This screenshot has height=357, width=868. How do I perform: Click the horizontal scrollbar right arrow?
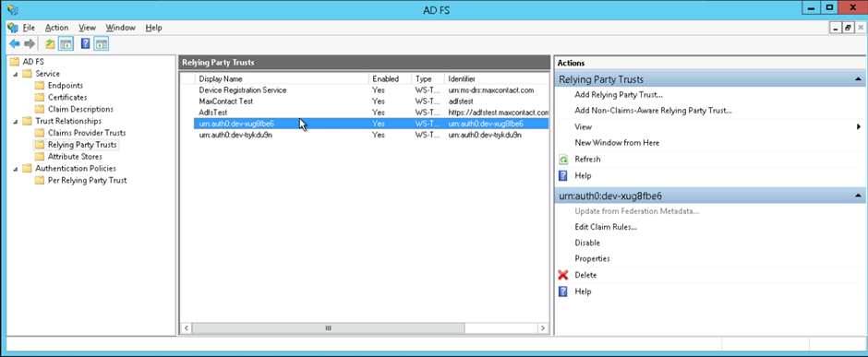click(543, 328)
